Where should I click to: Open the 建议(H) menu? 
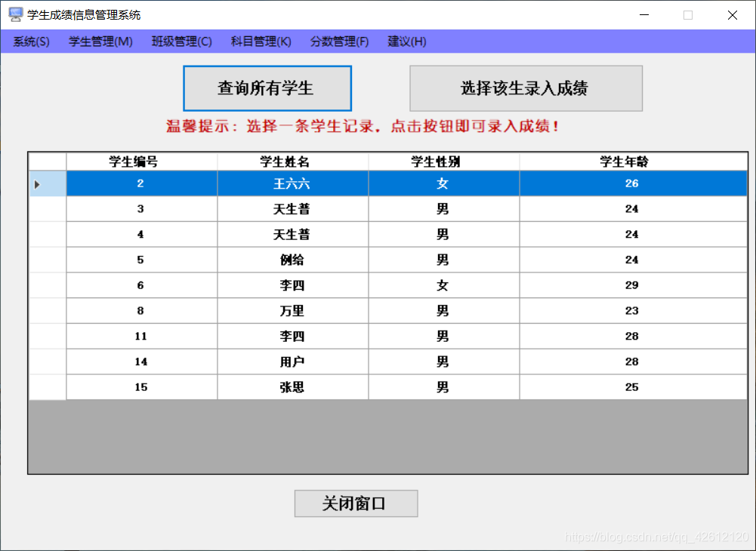coord(407,42)
